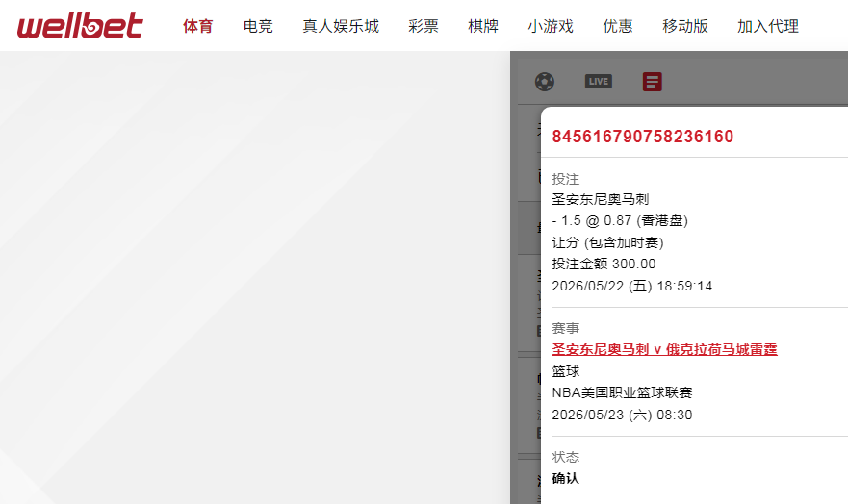
Task: Open the 小游戏 menu
Action: tap(551, 26)
